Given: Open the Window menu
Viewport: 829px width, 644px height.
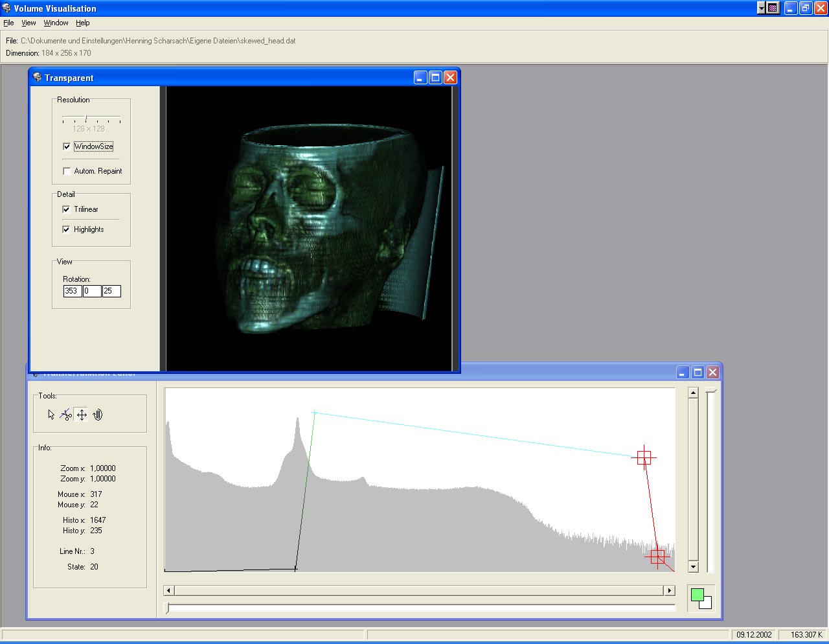Looking at the screenshot, I should (56, 23).
